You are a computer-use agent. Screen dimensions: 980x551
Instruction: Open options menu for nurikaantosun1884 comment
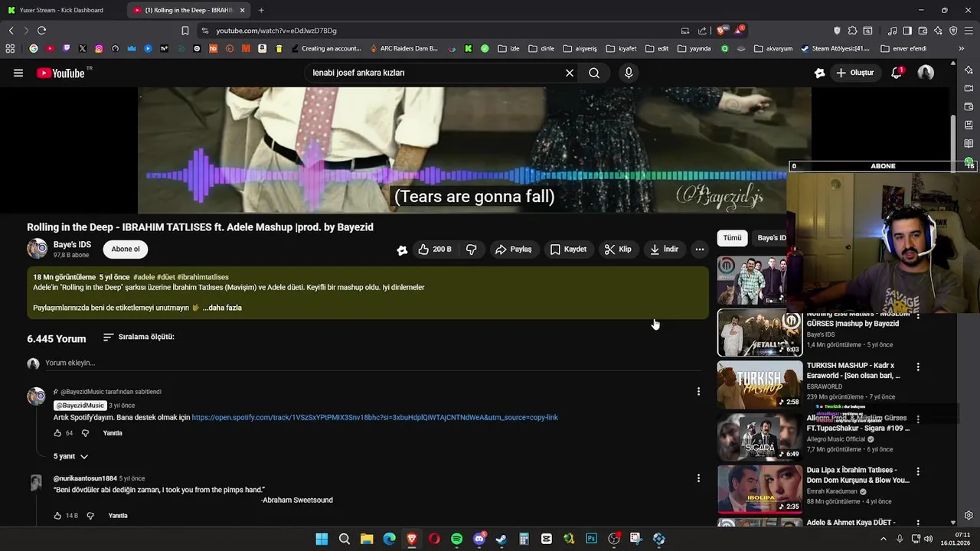(698, 478)
